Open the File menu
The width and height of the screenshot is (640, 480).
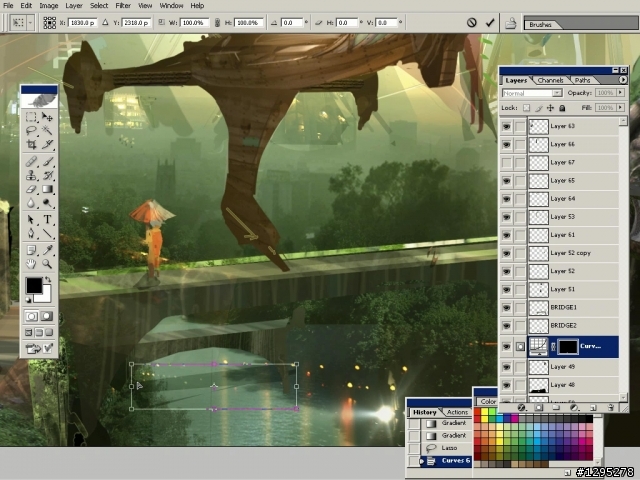(x=8, y=6)
